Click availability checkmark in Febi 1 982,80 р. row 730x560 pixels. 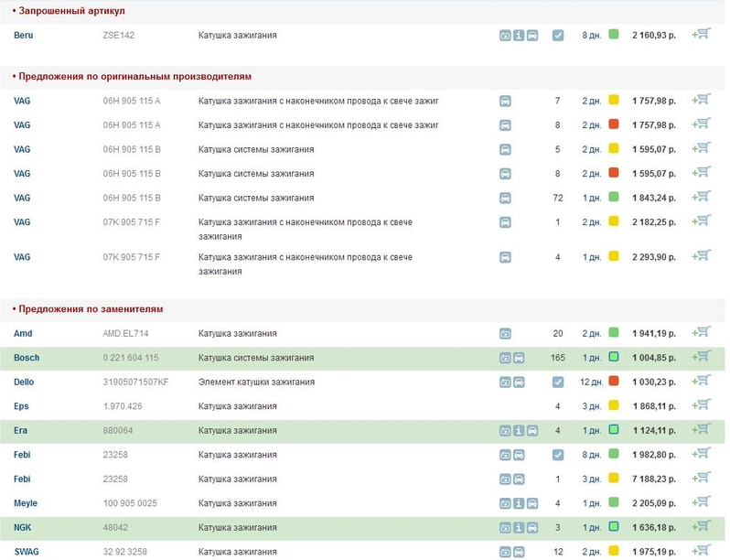click(x=558, y=455)
